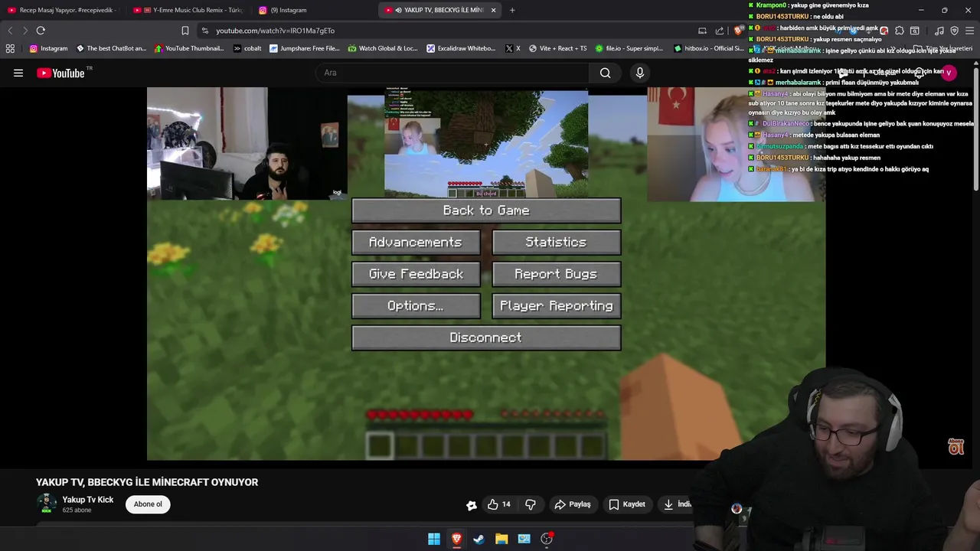Click Options... in the Minecraft menu
980x551 pixels.
416,306
